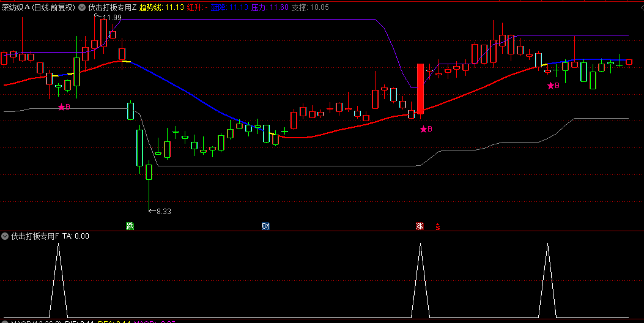Click the blue 财 financial info marker
Image resolution: width=644 pixels, height=323 pixels.
[265, 226]
